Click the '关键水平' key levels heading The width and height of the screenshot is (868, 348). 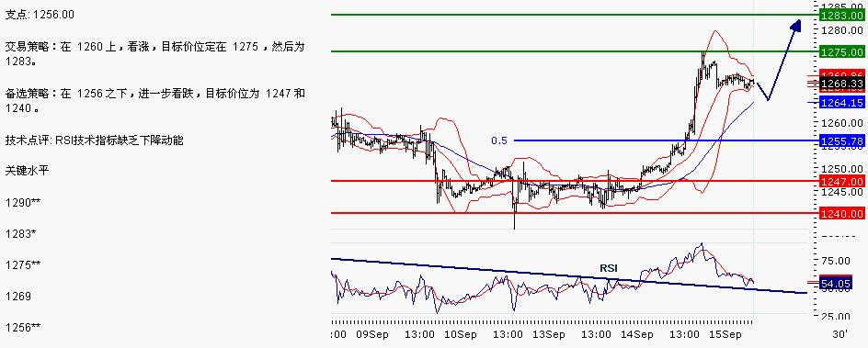(x=27, y=170)
